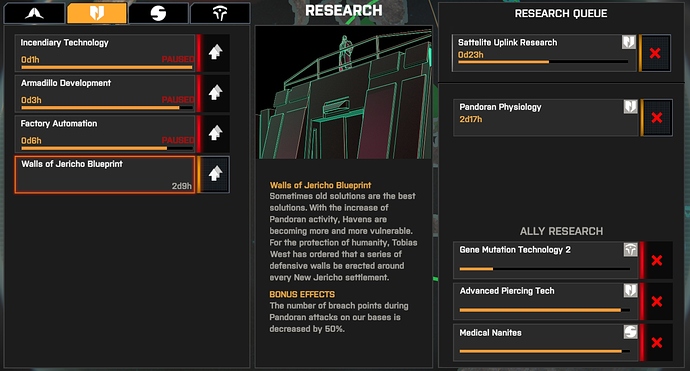Add Walls of Jericho Blueprint via arrow
Image resolution: width=690 pixels, height=371 pixels.
(x=215, y=174)
